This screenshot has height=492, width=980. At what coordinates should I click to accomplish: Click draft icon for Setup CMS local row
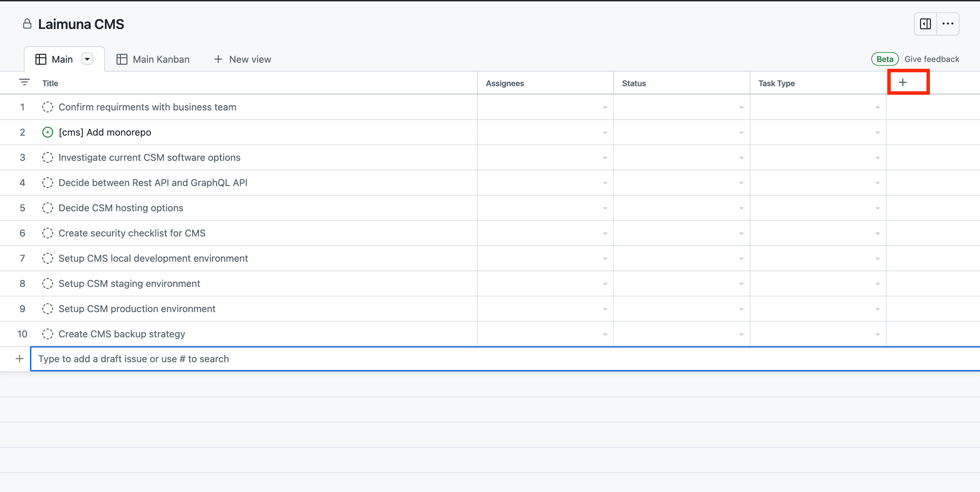pyautogui.click(x=47, y=258)
